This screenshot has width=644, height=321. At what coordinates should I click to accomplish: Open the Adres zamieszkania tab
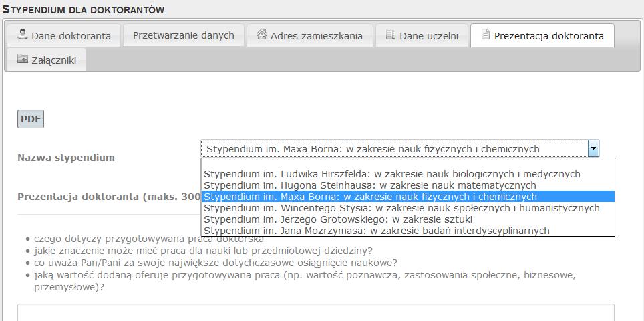(310, 35)
